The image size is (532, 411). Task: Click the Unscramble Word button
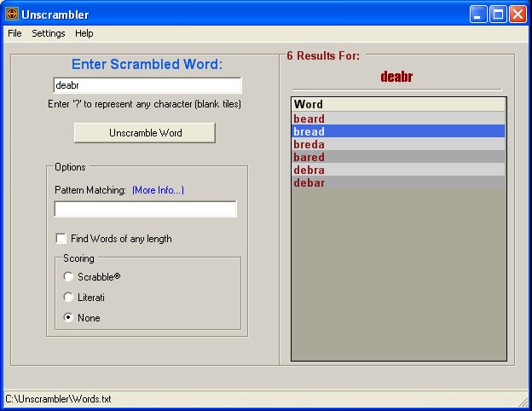[145, 133]
